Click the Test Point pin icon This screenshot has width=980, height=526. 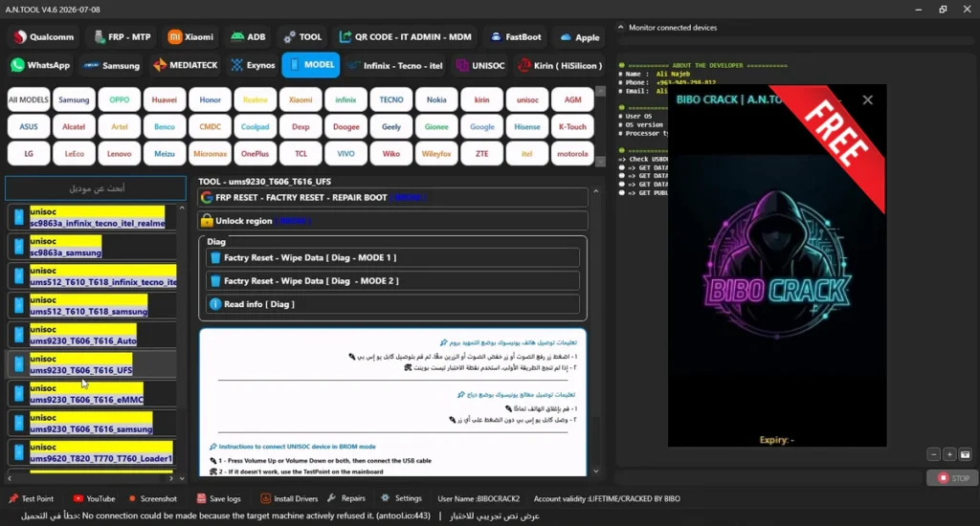[13, 498]
